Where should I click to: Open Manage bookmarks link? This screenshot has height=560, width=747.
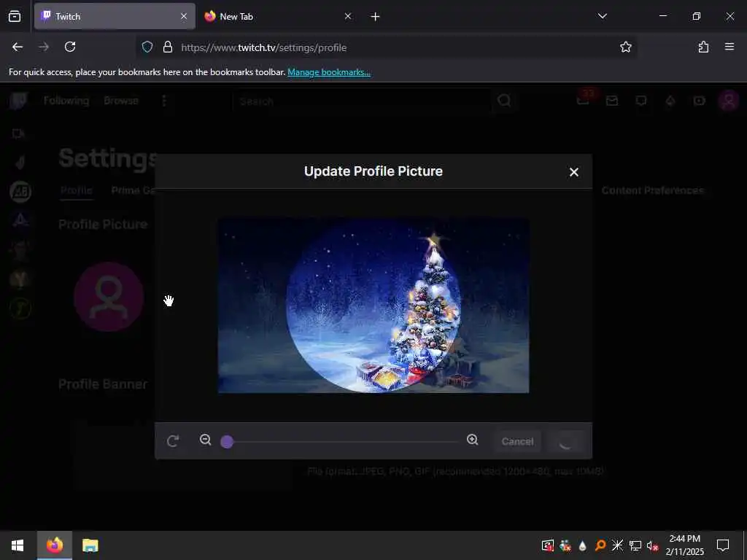coord(329,72)
